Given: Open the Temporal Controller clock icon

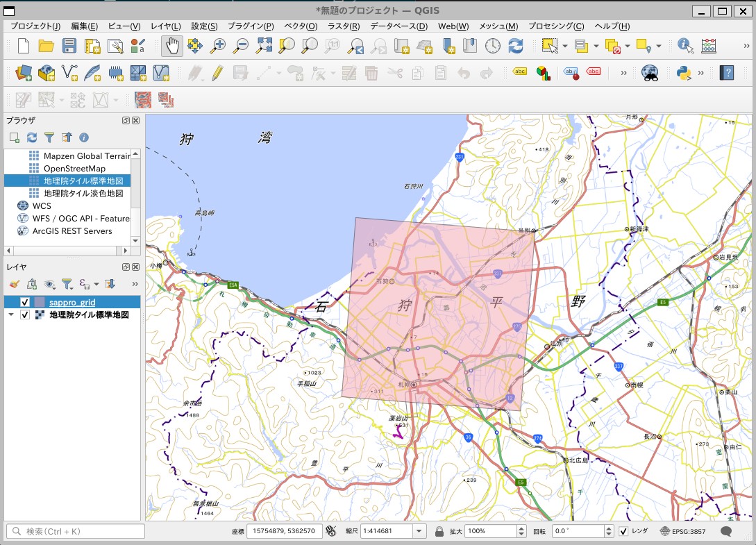Looking at the screenshot, I should 493,47.
